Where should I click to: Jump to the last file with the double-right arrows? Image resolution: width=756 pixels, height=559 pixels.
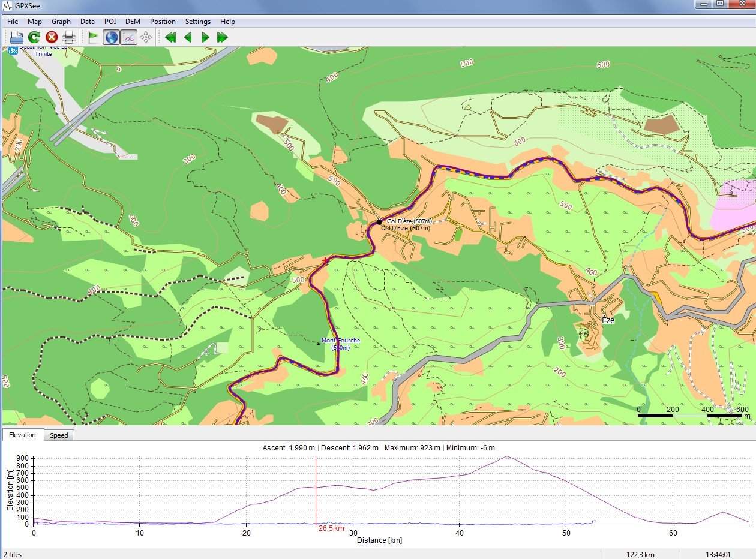pyautogui.click(x=223, y=37)
